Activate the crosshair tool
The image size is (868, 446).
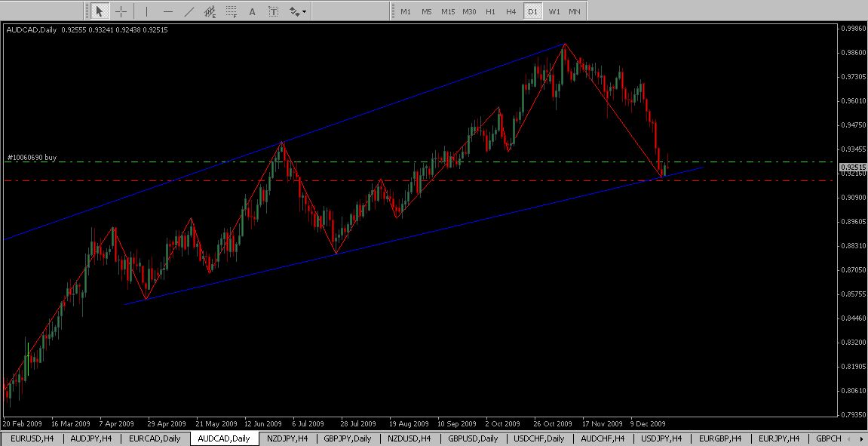click(x=121, y=11)
